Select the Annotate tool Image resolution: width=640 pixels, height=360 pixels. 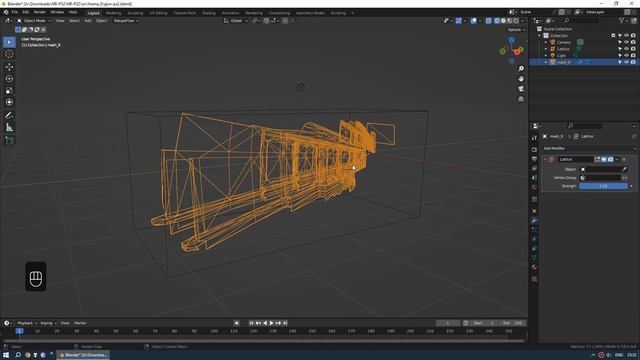coord(9,116)
